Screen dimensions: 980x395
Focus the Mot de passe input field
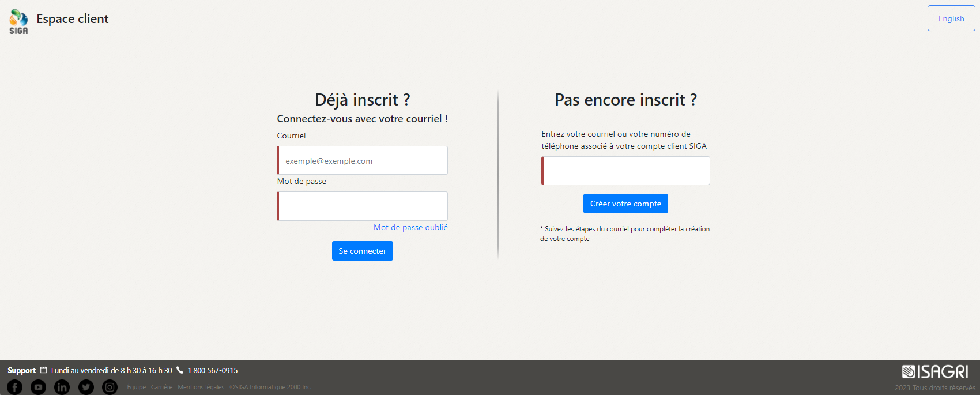click(x=363, y=206)
